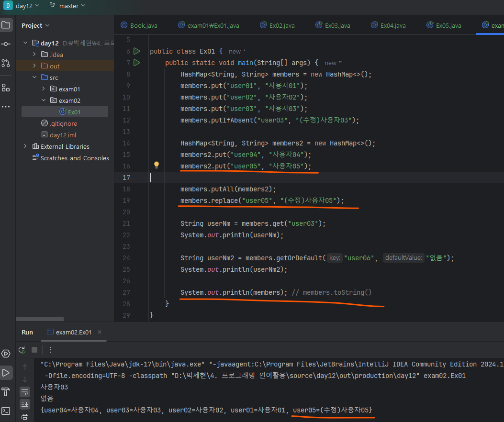Select .gitignore file in tree
504x422 pixels.
[x=59, y=123]
